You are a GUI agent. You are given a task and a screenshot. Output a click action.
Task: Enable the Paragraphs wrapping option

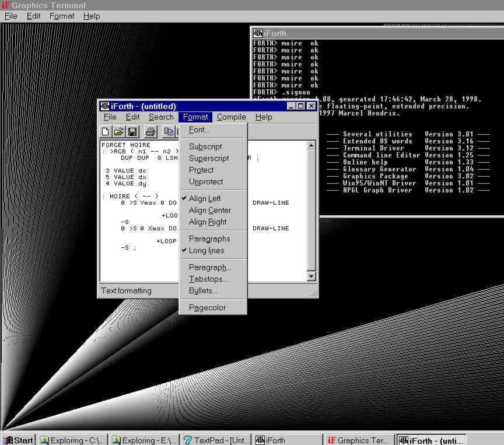click(209, 239)
